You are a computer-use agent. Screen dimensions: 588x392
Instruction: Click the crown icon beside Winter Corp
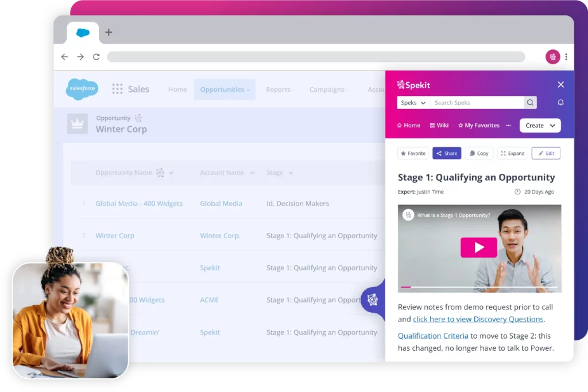pyautogui.click(x=78, y=123)
